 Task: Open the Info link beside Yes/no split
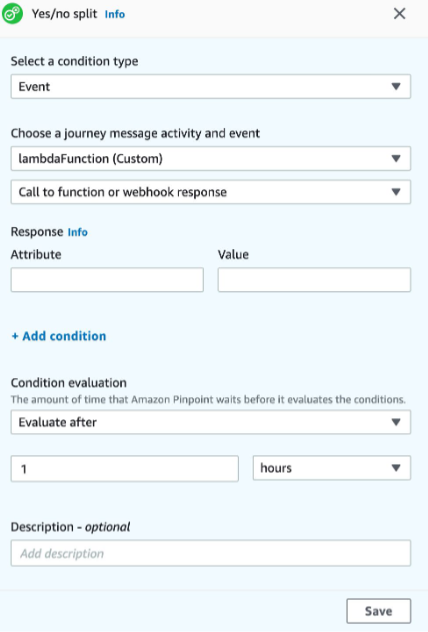(115, 15)
